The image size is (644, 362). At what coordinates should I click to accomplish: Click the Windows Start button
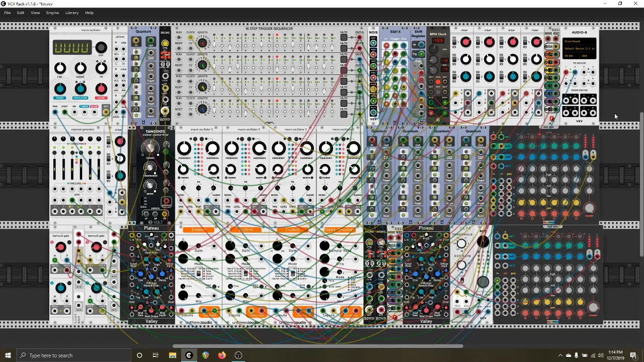click(8, 355)
